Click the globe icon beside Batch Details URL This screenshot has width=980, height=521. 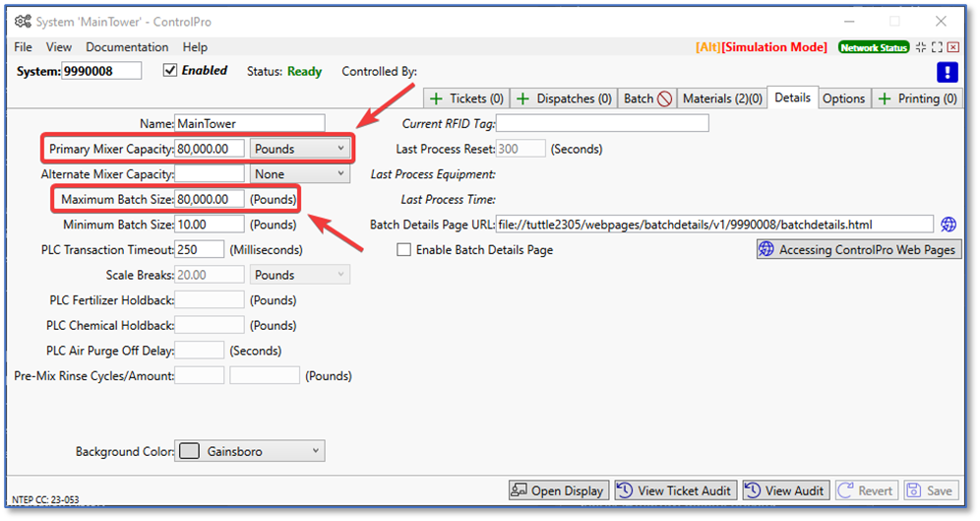click(x=949, y=225)
